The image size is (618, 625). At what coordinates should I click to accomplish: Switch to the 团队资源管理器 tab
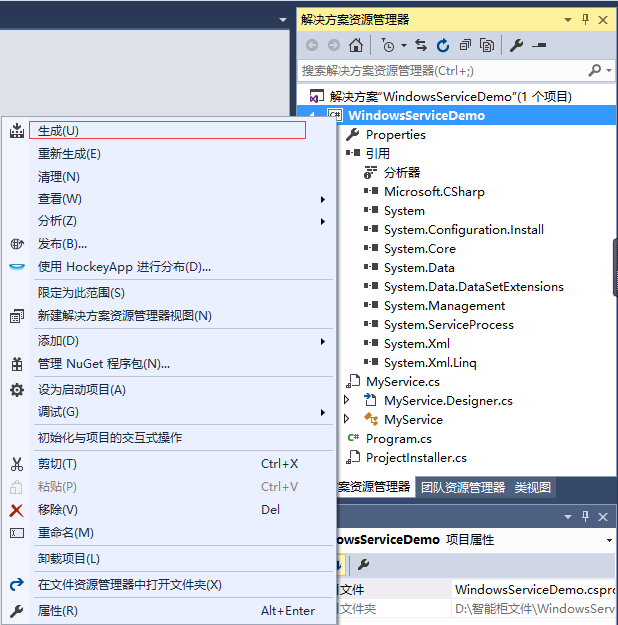(462, 488)
